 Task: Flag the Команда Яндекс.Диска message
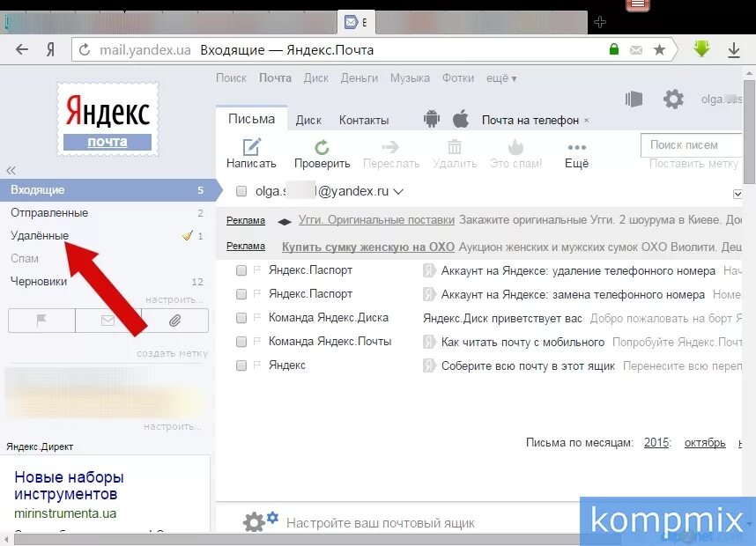coord(257,317)
